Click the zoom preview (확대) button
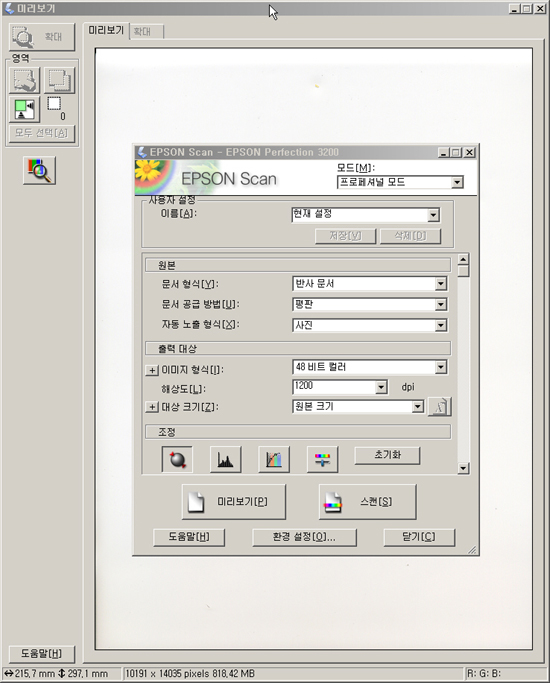Viewport: 550px width, 683px height. 42,37
